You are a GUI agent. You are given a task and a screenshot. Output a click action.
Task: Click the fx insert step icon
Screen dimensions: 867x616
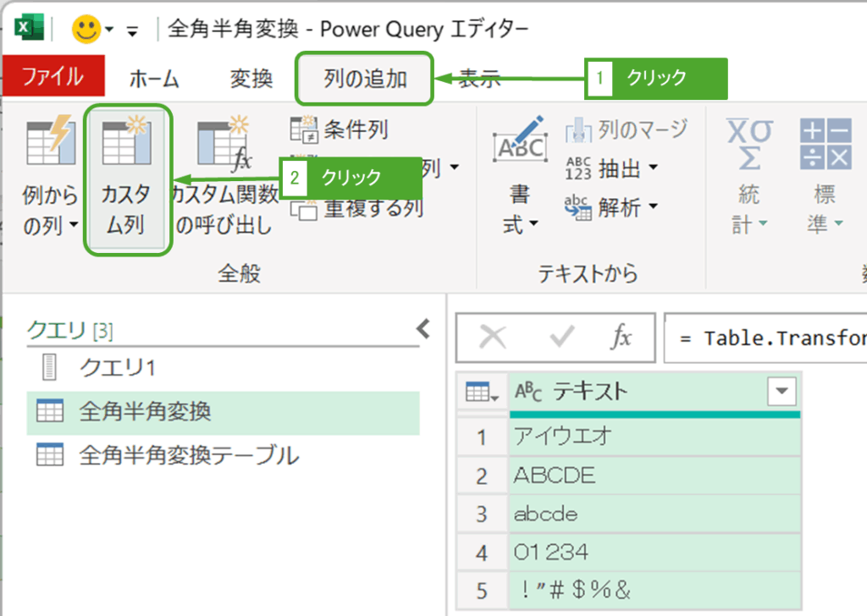pyautogui.click(x=621, y=337)
